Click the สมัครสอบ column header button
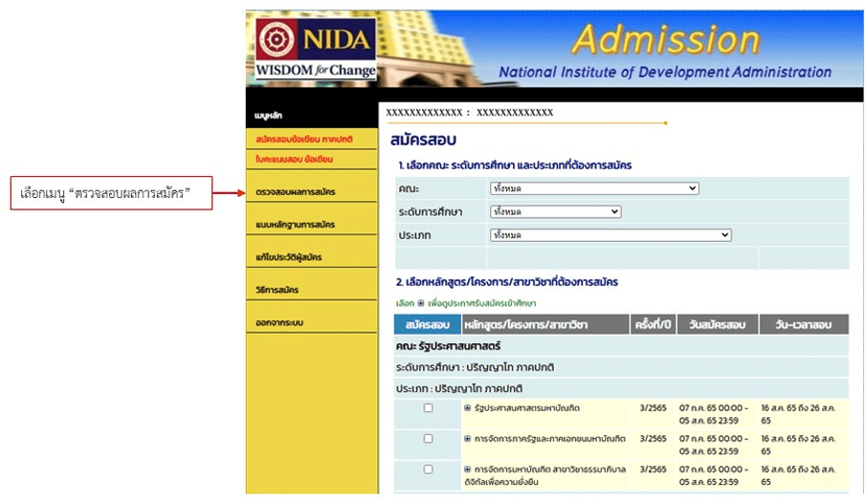This screenshot has height=504, width=865. [x=427, y=325]
